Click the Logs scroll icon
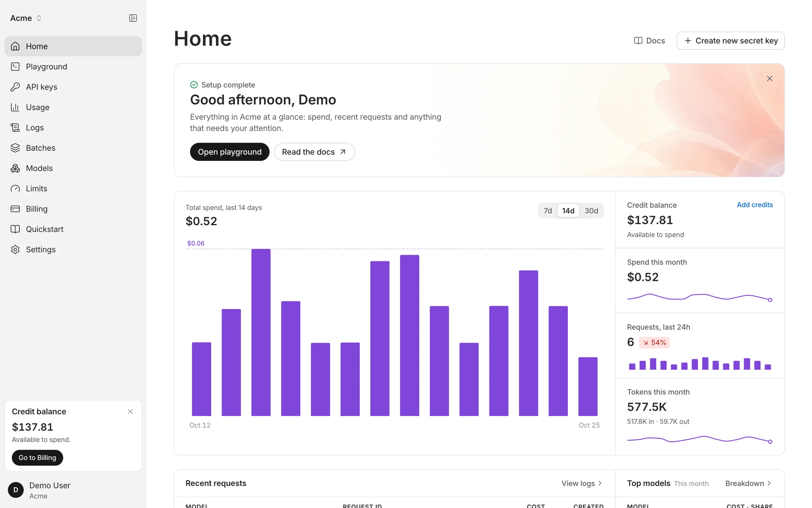Image resolution: width=812 pixels, height=508 pixels. coord(15,127)
